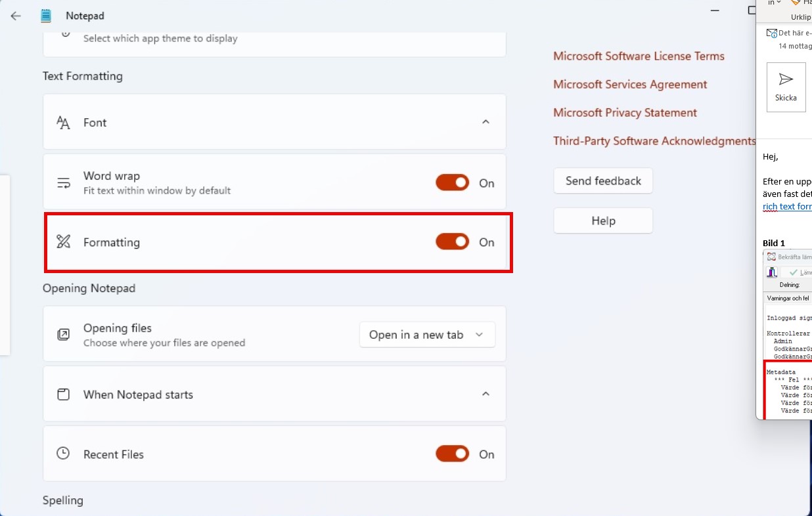Click the Font icon in Text Formatting
812x516 pixels.
click(63, 123)
